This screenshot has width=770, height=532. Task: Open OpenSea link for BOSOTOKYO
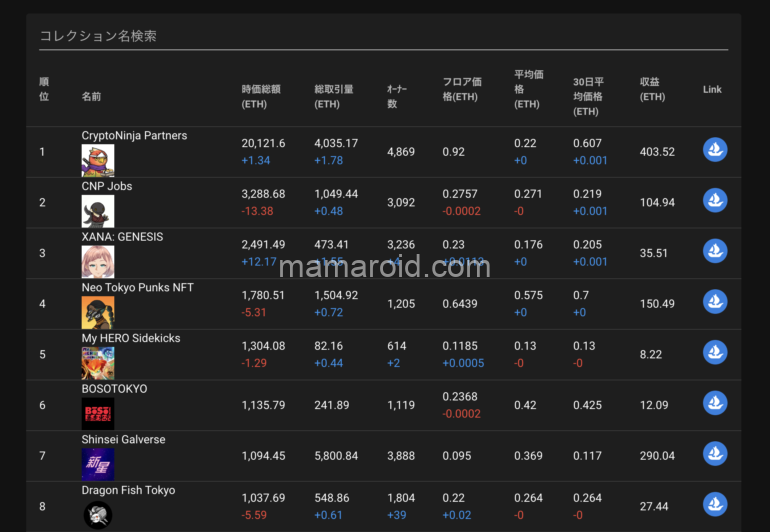point(714,404)
